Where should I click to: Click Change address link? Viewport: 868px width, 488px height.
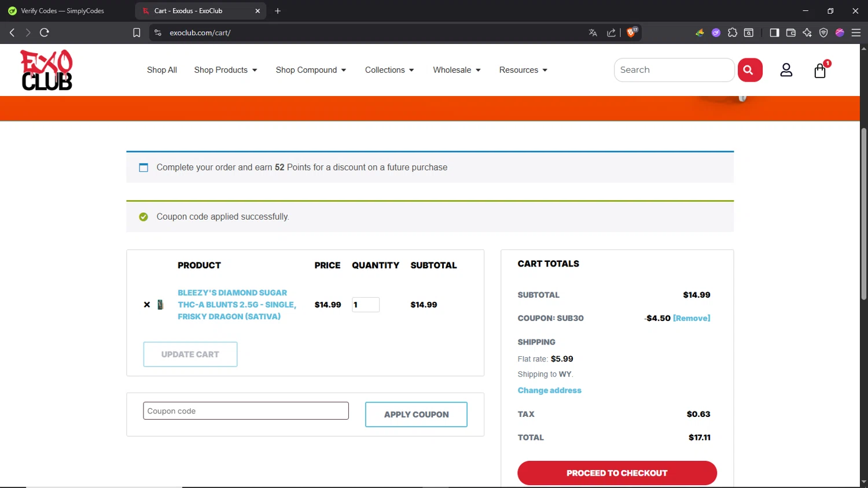click(x=549, y=390)
